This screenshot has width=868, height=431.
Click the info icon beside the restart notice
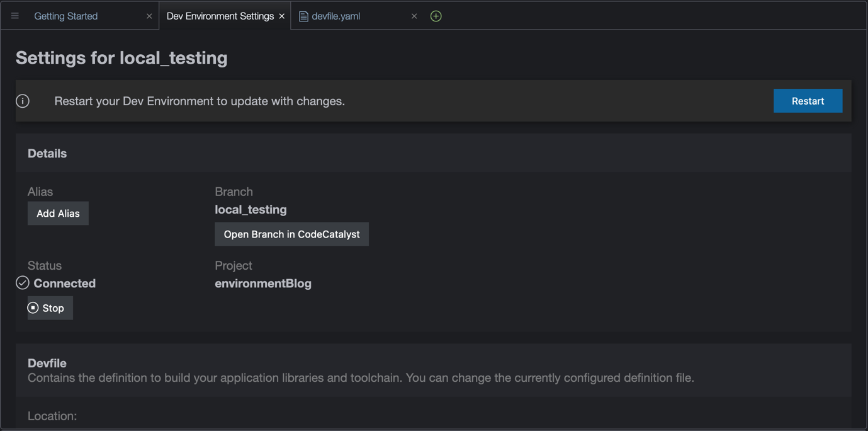[23, 101]
